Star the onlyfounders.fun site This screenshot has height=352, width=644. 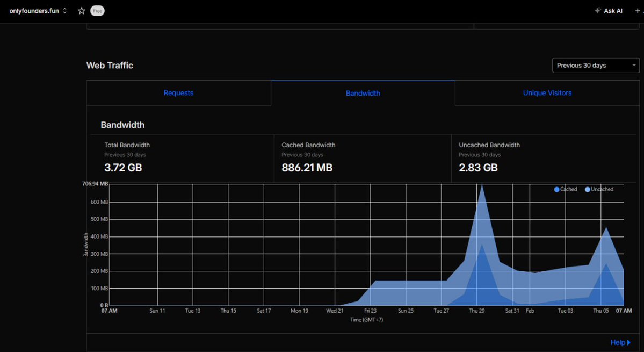click(x=81, y=11)
